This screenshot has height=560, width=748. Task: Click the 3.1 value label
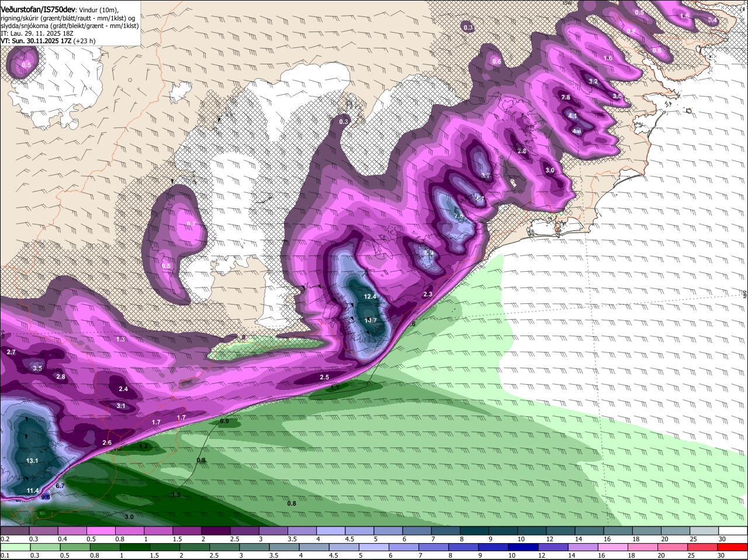pyautogui.click(x=121, y=406)
